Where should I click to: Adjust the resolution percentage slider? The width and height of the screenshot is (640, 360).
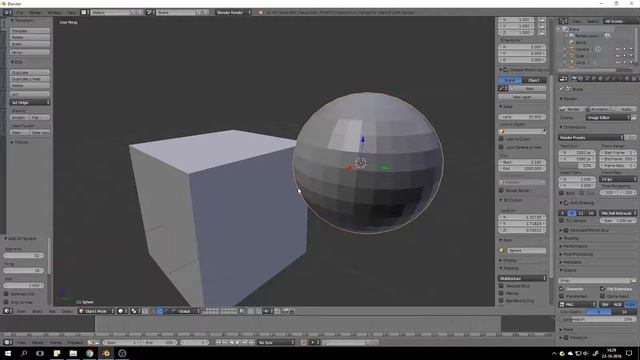tap(577, 166)
